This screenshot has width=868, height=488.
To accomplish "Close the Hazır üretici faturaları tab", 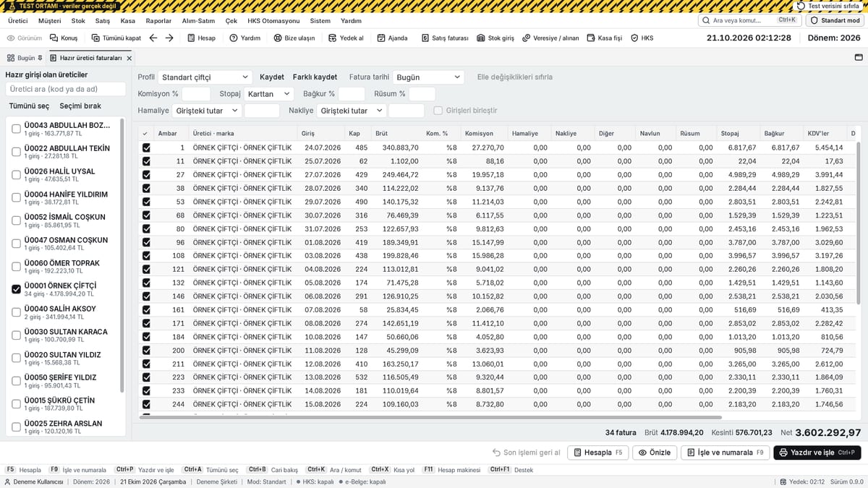I will click(x=129, y=58).
